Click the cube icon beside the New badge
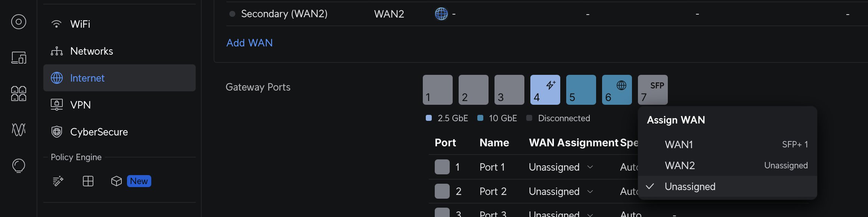 [x=117, y=181]
